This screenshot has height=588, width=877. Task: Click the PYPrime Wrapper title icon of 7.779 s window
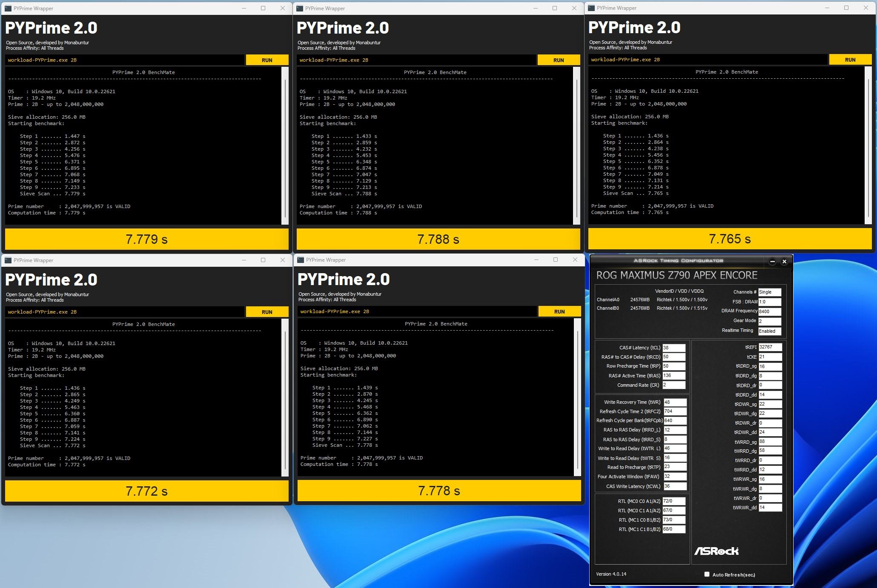coord(8,8)
